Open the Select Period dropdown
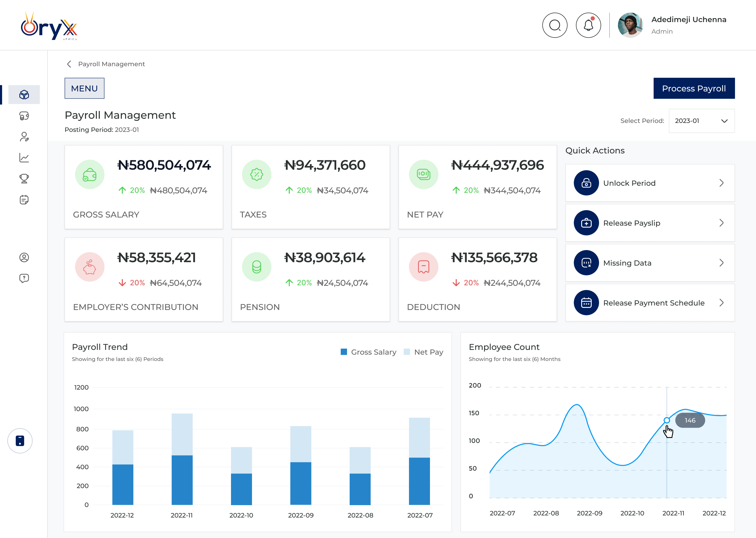 coord(701,121)
